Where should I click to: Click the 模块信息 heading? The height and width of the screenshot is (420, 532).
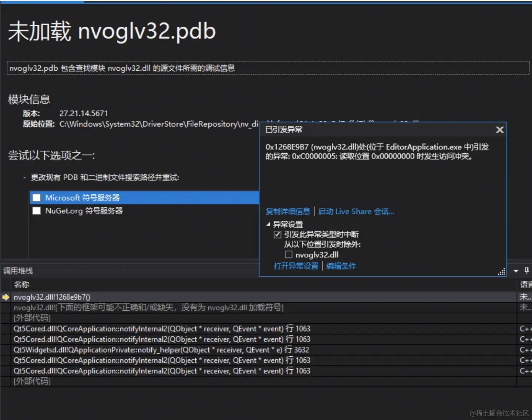pos(29,99)
